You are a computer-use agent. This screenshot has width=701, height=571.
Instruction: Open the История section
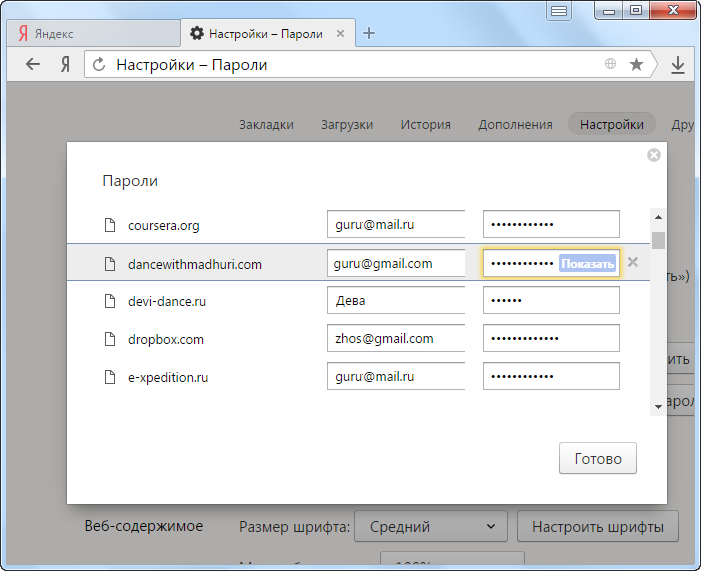[426, 124]
